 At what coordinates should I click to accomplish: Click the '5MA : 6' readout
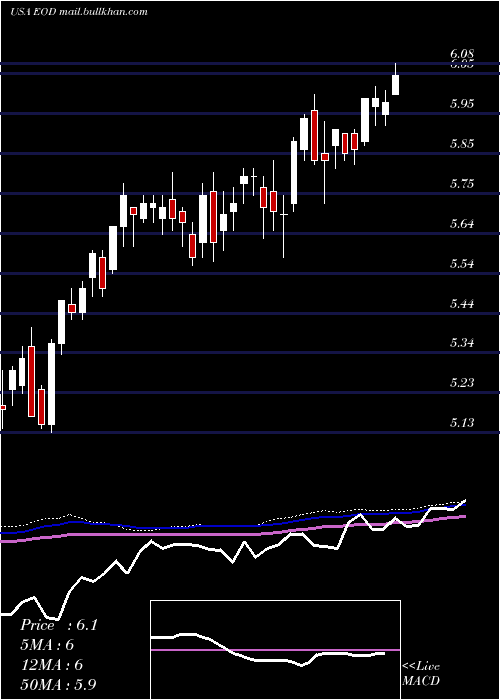[47, 645]
